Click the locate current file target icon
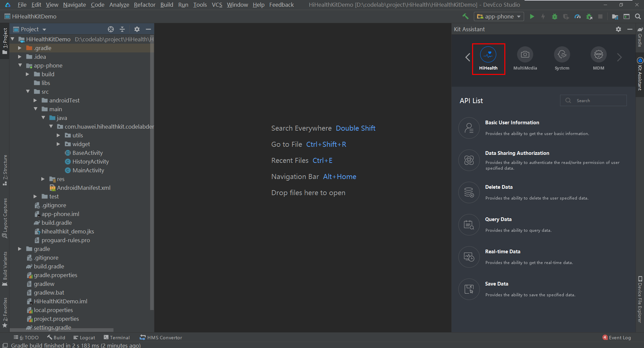 [111, 29]
